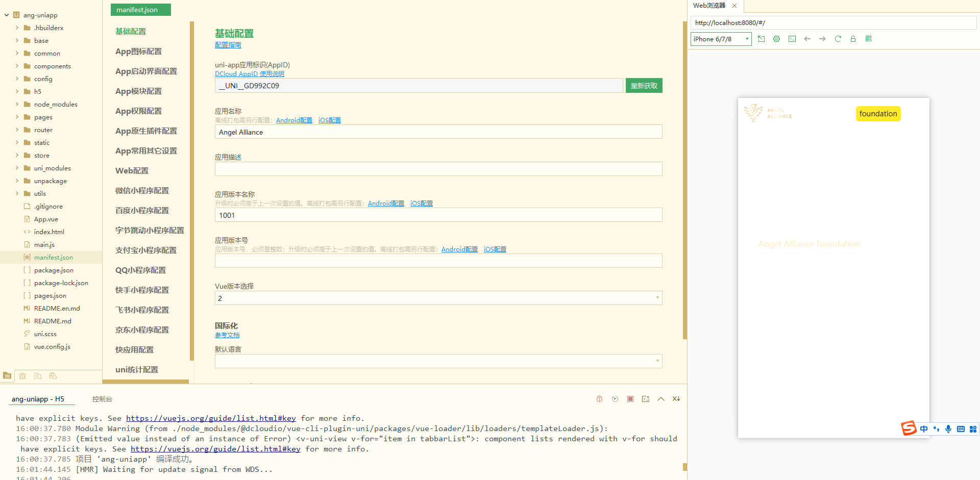Click the red stop-run square icon
This screenshot has width=980, height=480.
point(630,399)
